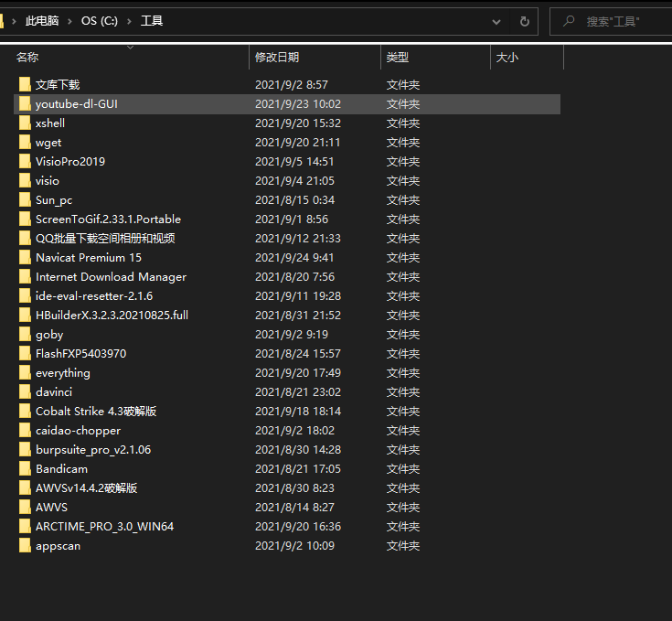Image resolution: width=672 pixels, height=621 pixels.
Task: Select the Internet Download Manager folder name
Action: [x=111, y=277]
